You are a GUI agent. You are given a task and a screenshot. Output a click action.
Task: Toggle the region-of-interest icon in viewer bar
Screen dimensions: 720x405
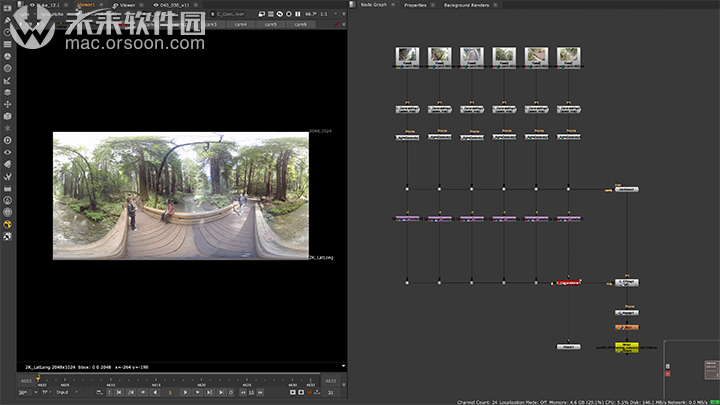[x=280, y=14]
